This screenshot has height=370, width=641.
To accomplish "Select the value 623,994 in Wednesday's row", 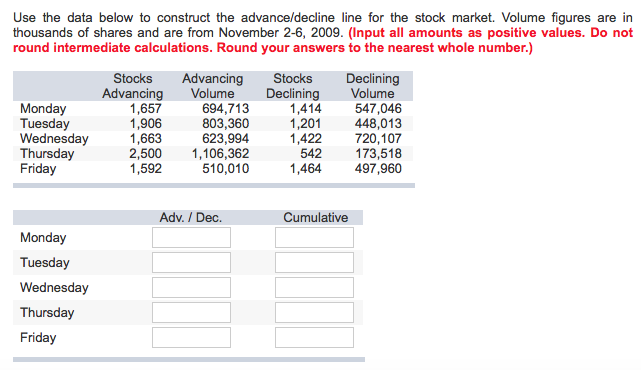I will point(225,139).
